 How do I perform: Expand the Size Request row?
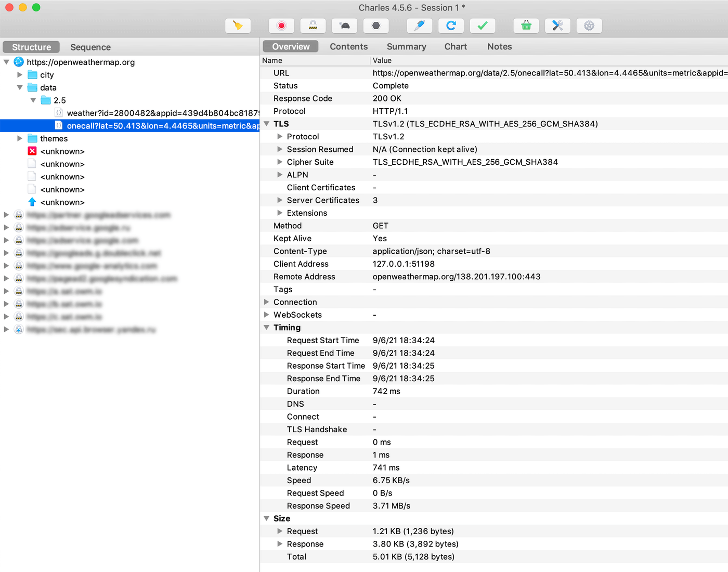click(280, 531)
